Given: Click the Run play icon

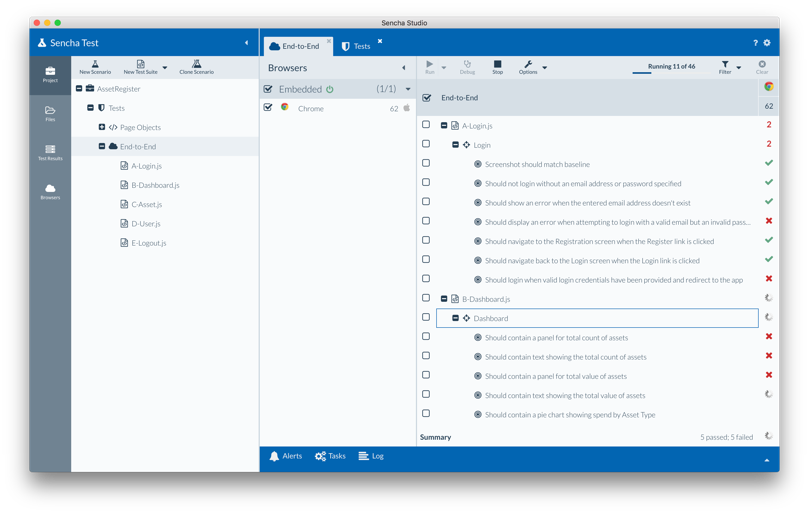Looking at the screenshot, I should coord(429,64).
